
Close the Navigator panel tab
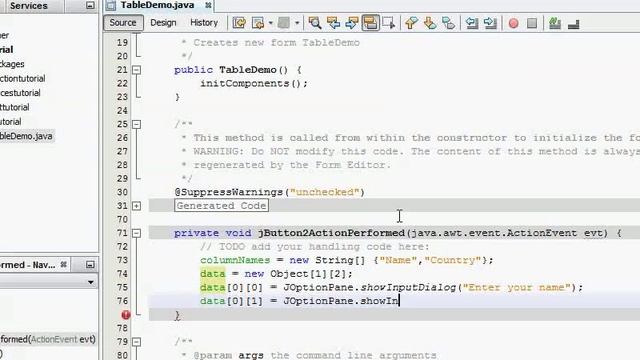click(64, 264)
